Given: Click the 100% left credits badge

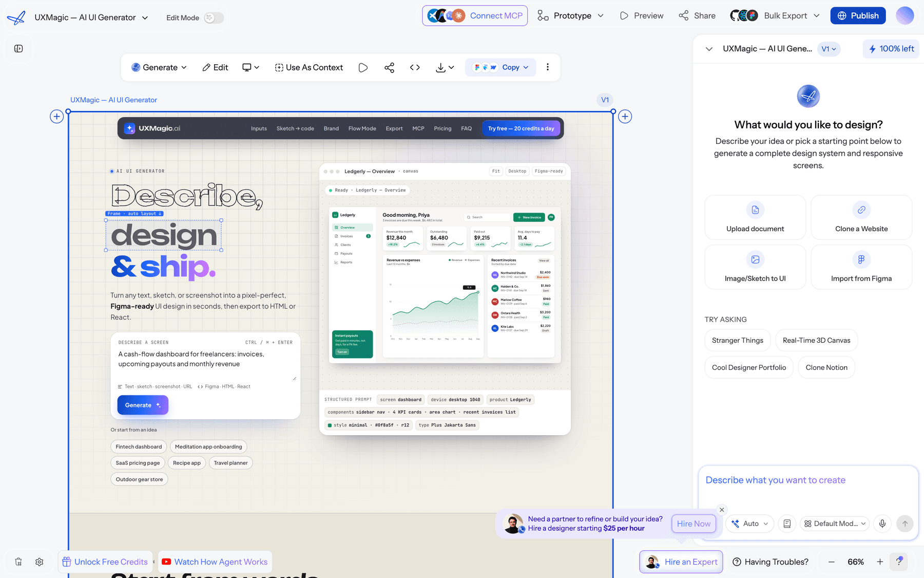Looking at the screenshot, I should pyautogui.click(x=891, y=49).
